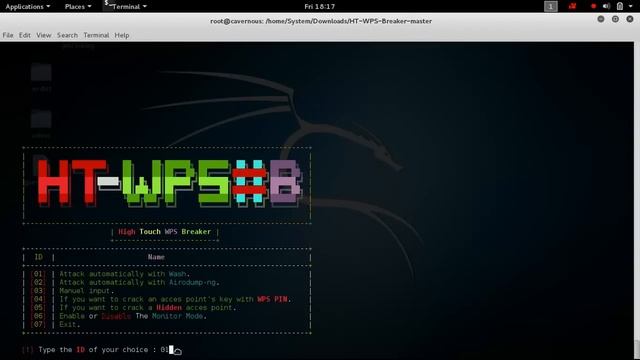Expand the system menu arrow

click(631, 7)
